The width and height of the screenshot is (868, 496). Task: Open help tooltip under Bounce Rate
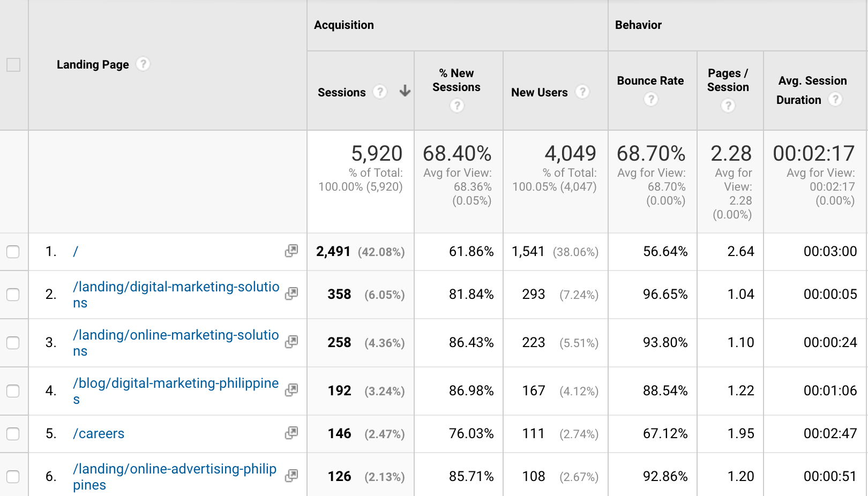point(650,99)
